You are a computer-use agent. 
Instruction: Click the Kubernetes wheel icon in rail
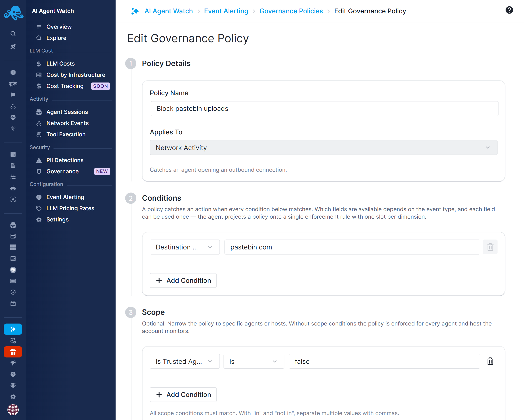pyautogui.click(x=13, y=270)
